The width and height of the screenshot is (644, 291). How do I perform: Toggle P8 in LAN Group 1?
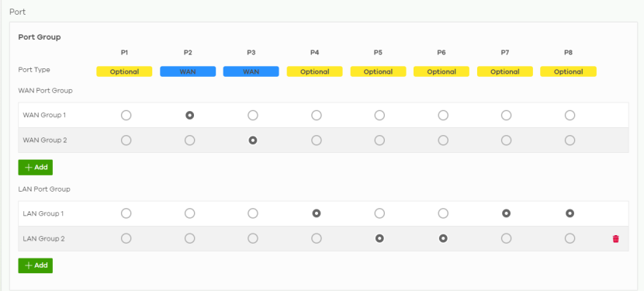(x=570, y=213)
